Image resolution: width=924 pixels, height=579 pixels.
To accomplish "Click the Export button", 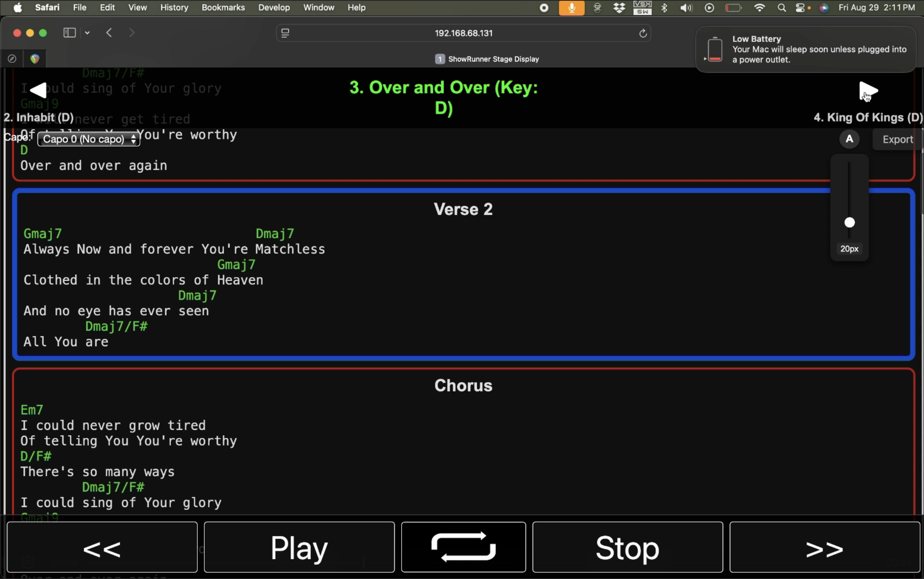I will [897, 139].
